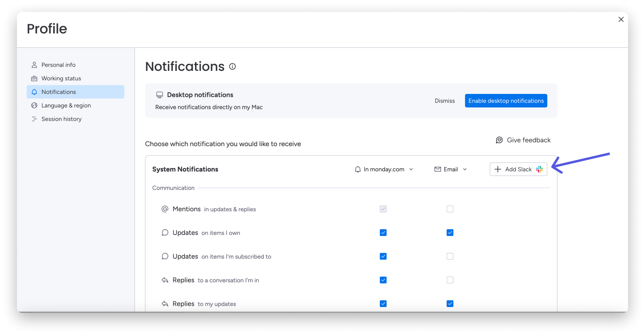Click the @ Mentions icon
644x335 pixels.
165,209
